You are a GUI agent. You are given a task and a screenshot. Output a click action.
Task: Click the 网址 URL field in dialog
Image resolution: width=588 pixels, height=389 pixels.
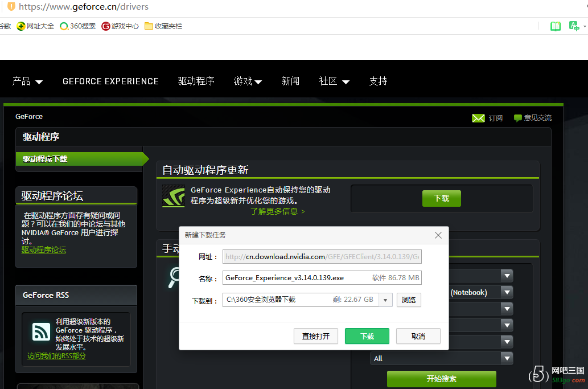pyautogui.click(x=322, y=257)
